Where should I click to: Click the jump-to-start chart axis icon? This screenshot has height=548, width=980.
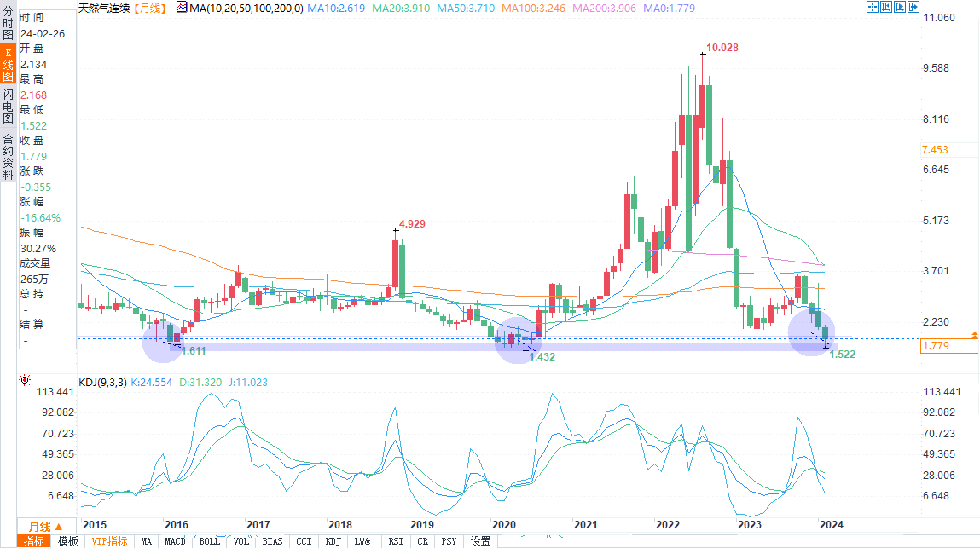pyautogui.click(x=887, y=7)
